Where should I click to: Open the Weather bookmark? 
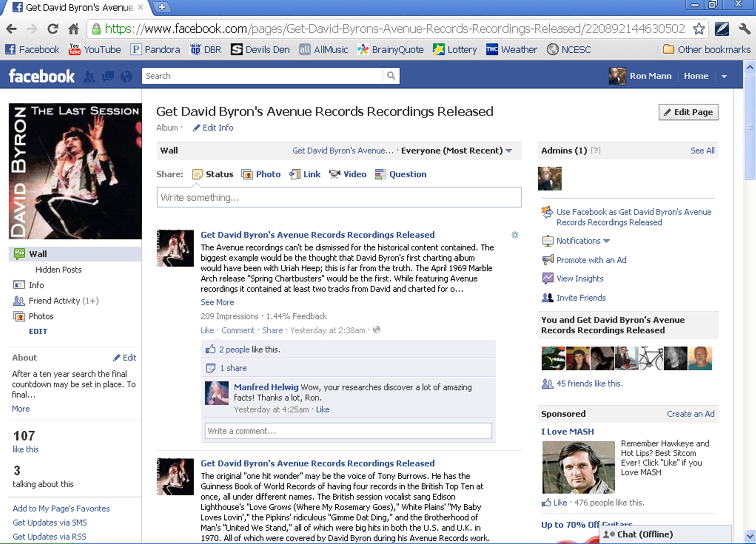click(x=512, y=50)
